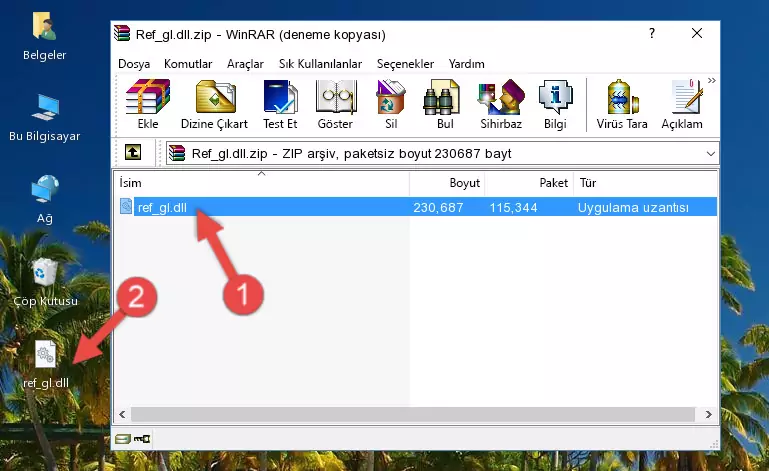Select the Belgeler desktop icon
This screenshot has height=471, width=769.
pos(45,37)
